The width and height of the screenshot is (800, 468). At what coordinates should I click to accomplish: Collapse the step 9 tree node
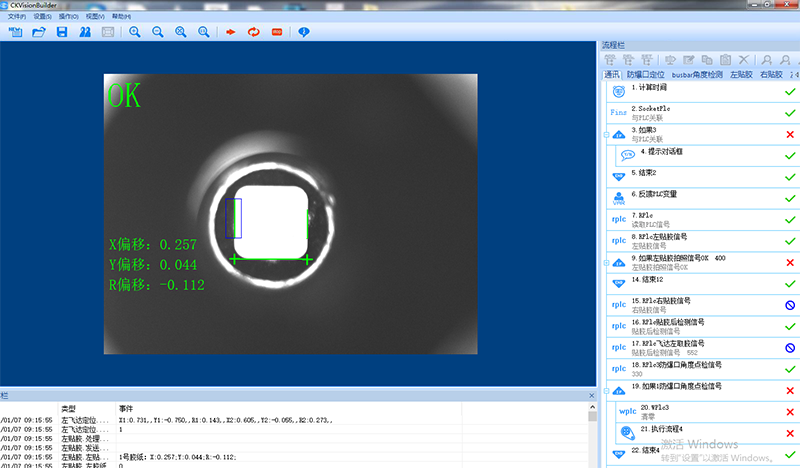(606, 262)
